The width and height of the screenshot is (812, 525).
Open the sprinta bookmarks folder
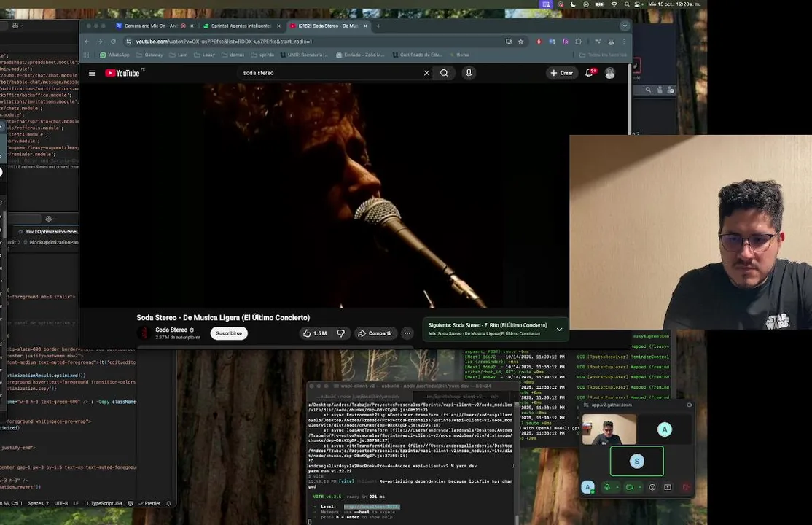[262, 55]
